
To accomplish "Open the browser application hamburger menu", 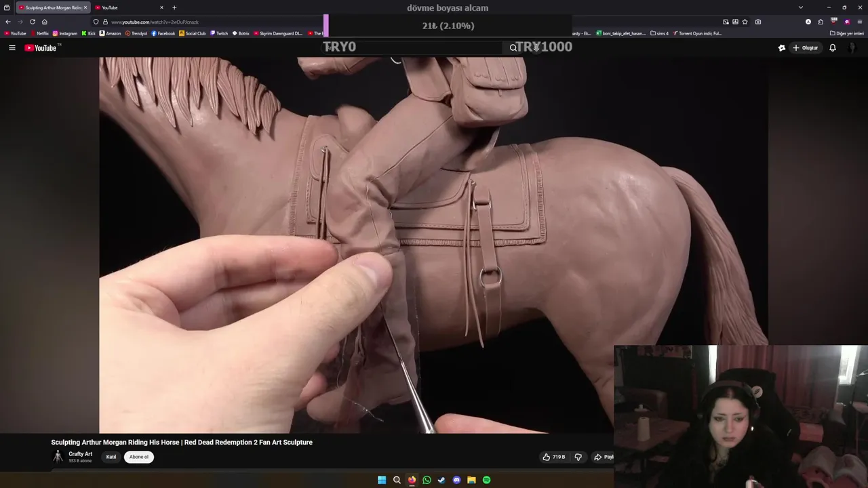I will point(860,22).
